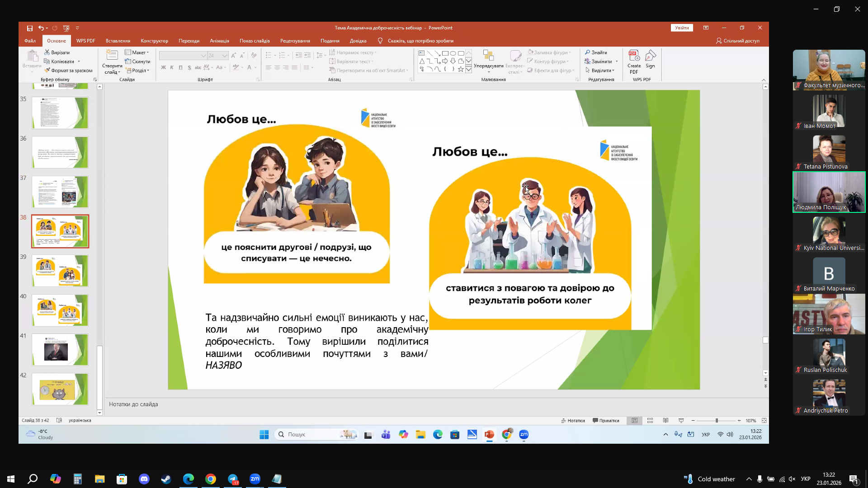Click the Create PDF icon
Image resolution: width=868 pixels, height=488 pixels.
tap(634, 62)
